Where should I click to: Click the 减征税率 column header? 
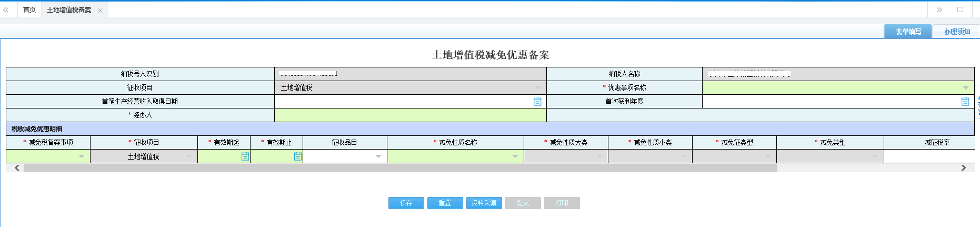point(929,143)
